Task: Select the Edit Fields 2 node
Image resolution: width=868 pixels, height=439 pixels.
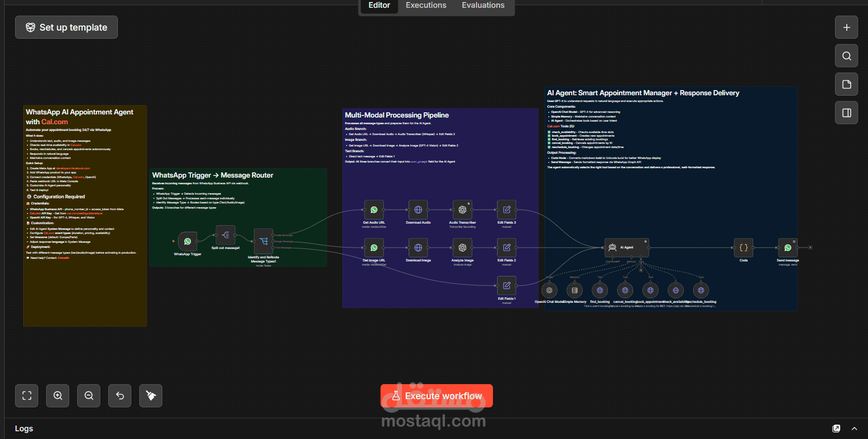Action: [507, 247]
